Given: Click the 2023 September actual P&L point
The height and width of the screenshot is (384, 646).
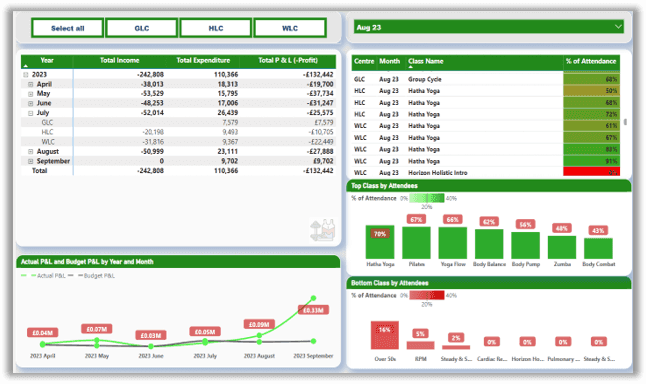Looking at the screenshot, I should (x=314, y=298).
